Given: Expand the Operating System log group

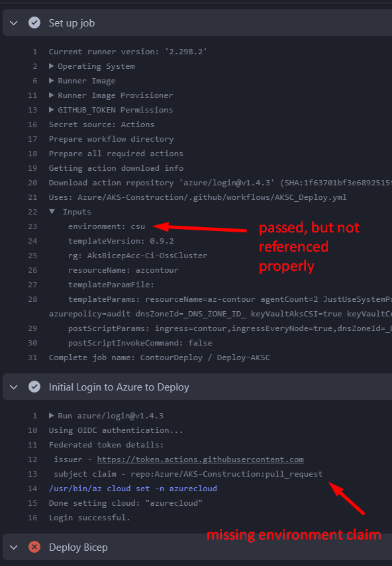Looking at the screenshot, I should point(52,66).
